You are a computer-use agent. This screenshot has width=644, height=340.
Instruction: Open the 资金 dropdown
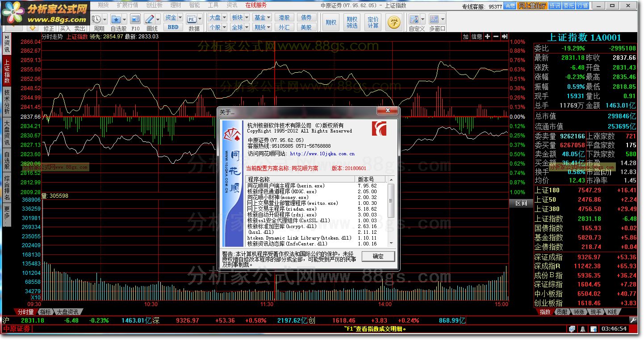(x=173, y=17)
